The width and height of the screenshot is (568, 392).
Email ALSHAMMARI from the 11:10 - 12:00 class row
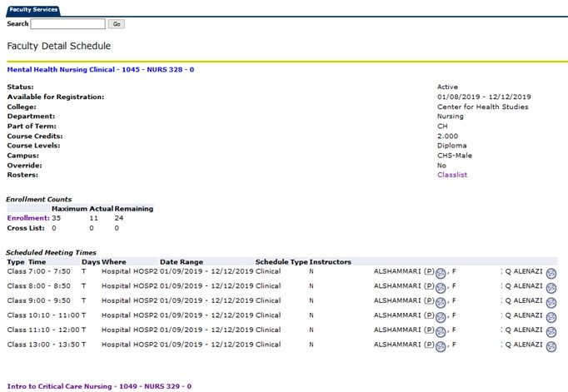(x=441, y=332)
